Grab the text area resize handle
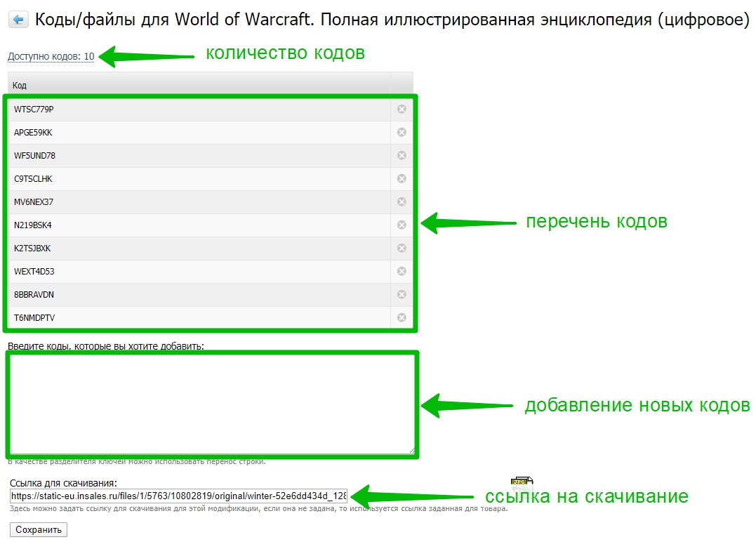 click(412, 451)
